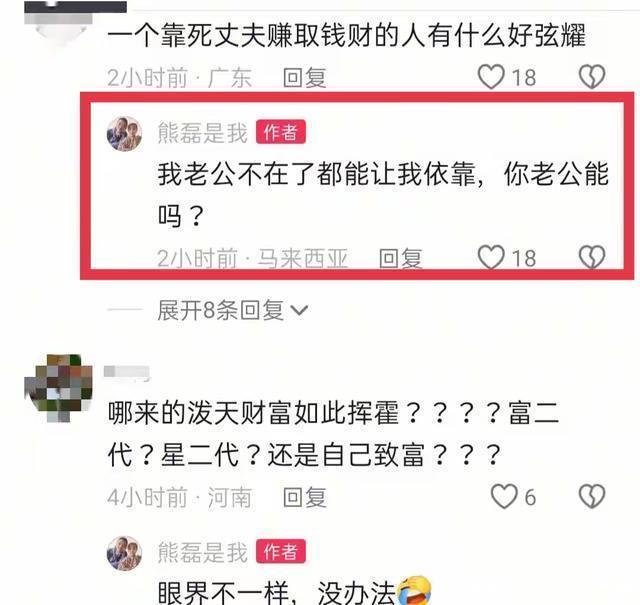
Task: Tap the 作者 badge in bottom reply
Action: pos(281,551)
